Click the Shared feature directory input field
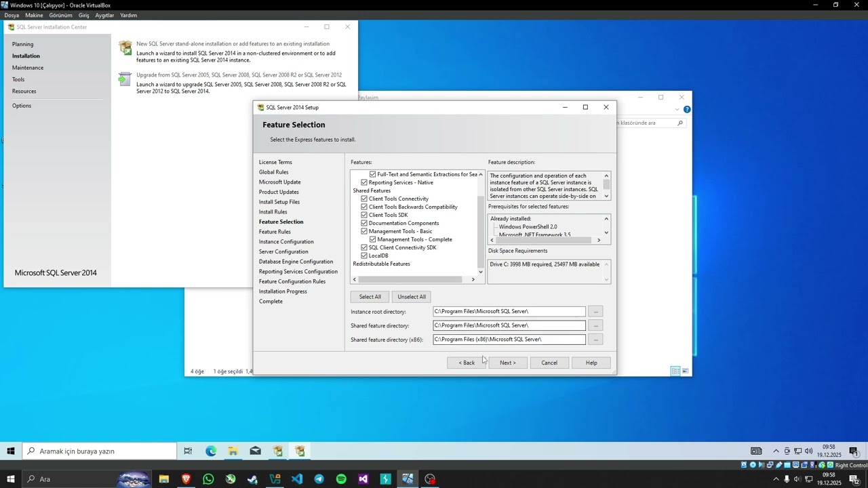 pyautogui.click(x=509, y=325)
